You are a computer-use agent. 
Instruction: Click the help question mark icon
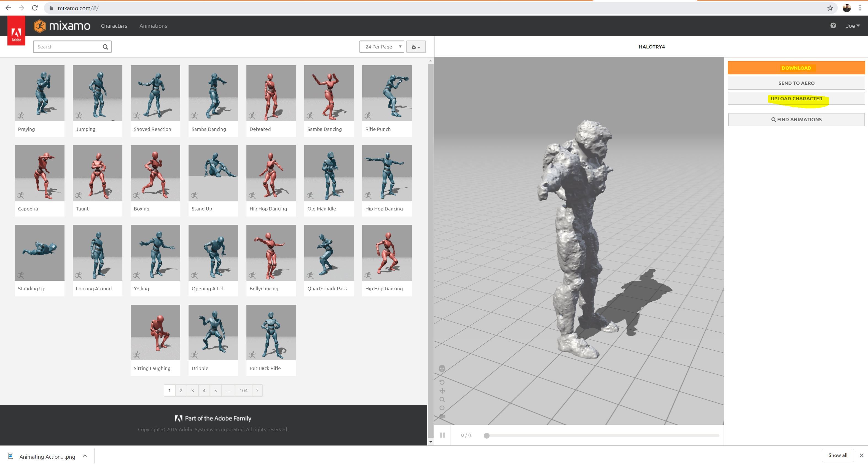point(833,26)
